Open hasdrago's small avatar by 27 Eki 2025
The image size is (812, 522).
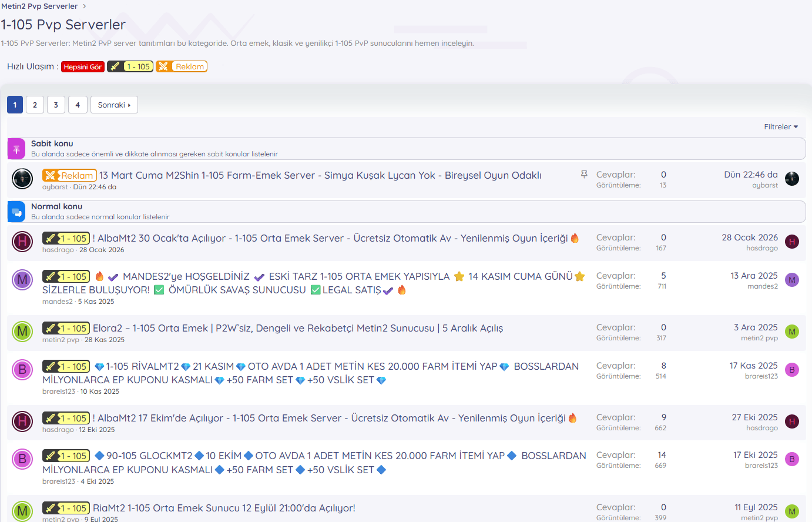pos(792,421)
